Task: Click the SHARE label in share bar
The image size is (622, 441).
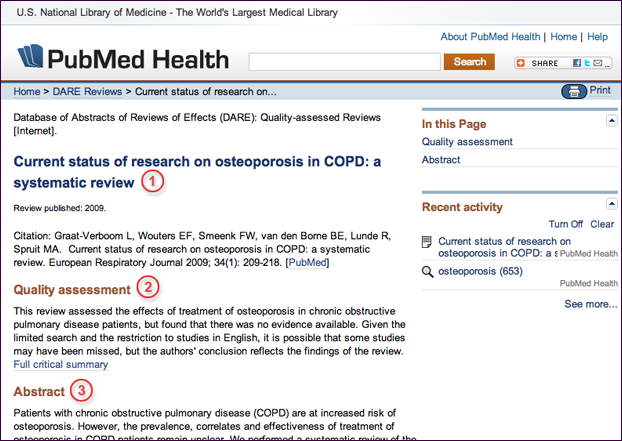Action: (545, 63)
